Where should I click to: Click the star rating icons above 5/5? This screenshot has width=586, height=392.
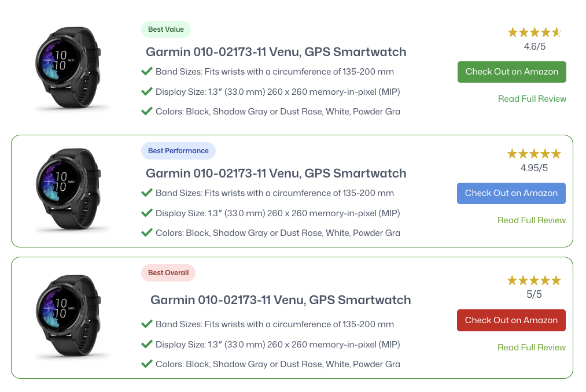point(534,280)
